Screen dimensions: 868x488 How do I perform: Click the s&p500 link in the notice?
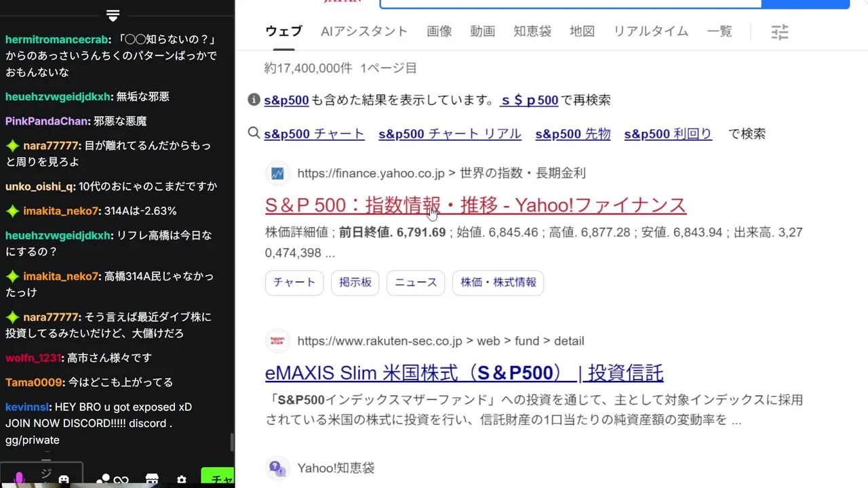point(286,100)
